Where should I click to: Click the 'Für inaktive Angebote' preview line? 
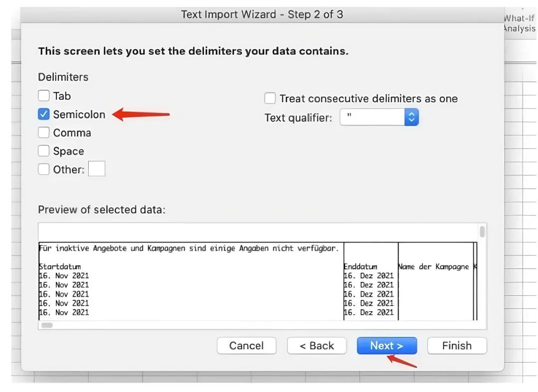coord(188,248)
